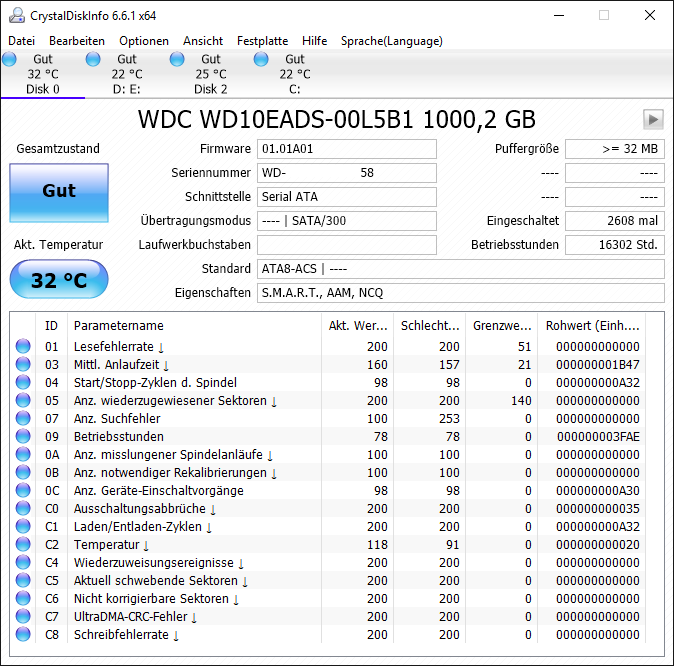Click status dot of Ausschaltungsabbrüche row
This screenshot has height=666, width=674.
click(23, 508)
